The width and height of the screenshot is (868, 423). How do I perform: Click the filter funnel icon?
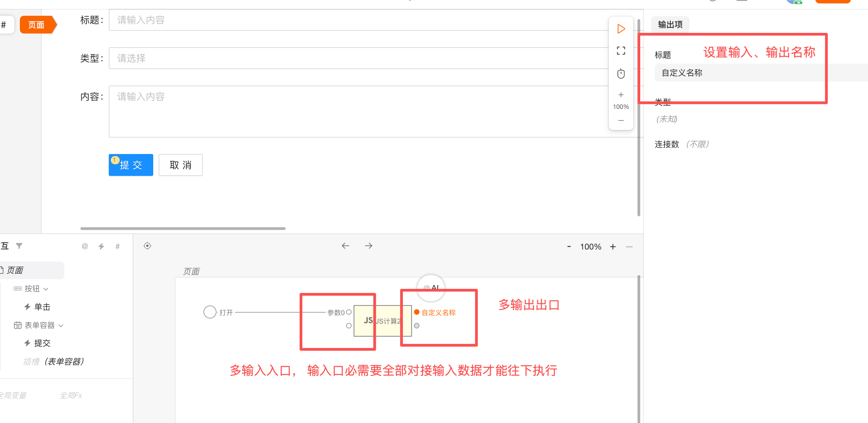19,246
